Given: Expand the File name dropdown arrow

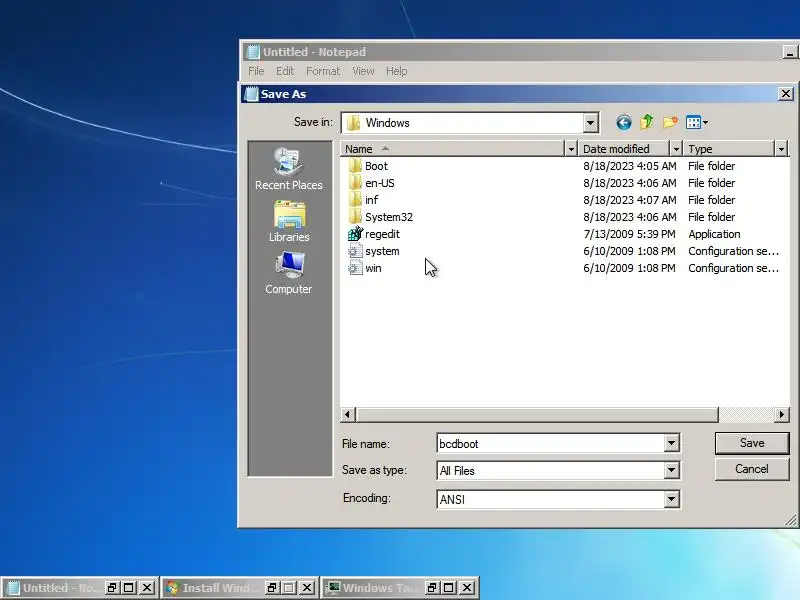Looking at the screenshot, I should click(x=671, y=443).
